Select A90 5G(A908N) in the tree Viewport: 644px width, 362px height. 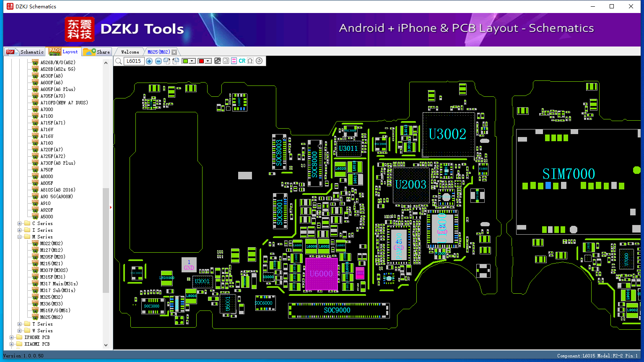[x=57, y=197]
